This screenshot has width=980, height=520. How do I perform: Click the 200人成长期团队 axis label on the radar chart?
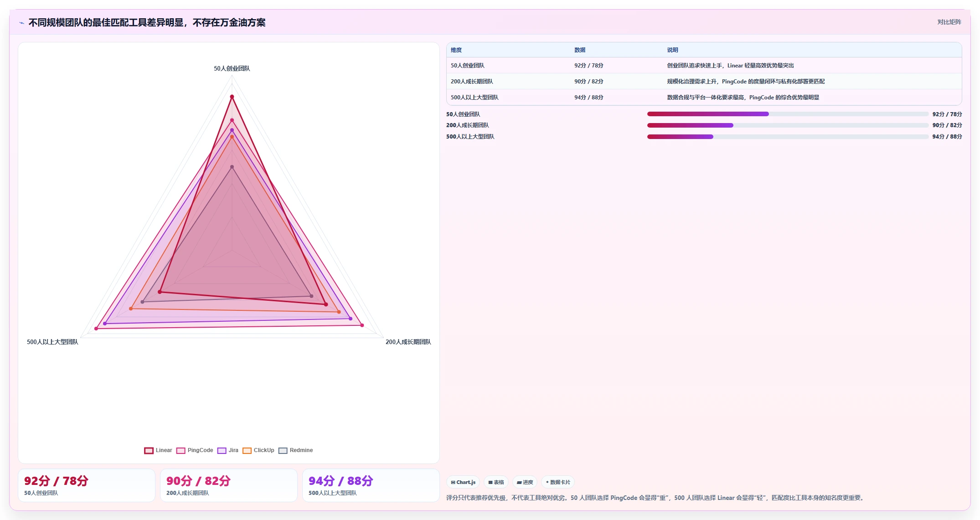[x=408, y=342]
